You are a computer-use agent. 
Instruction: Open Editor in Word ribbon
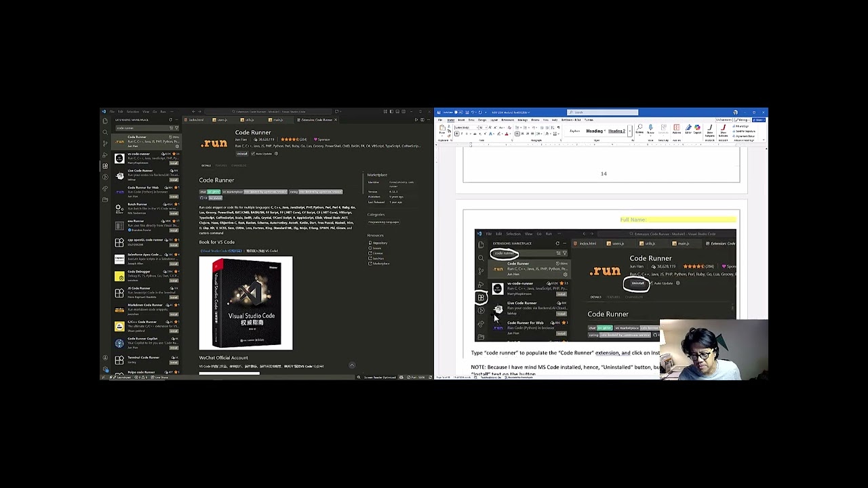point(688,129)
